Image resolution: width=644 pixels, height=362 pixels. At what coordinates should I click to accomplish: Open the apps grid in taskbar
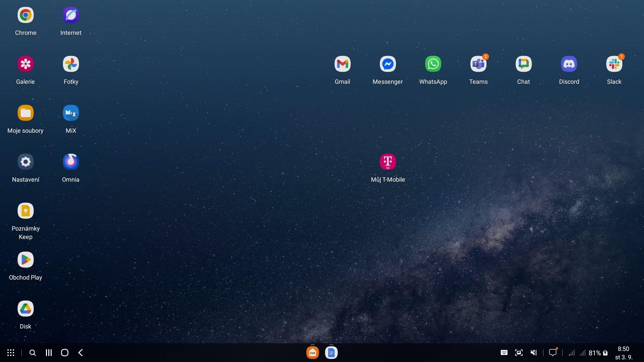(11, 353)
